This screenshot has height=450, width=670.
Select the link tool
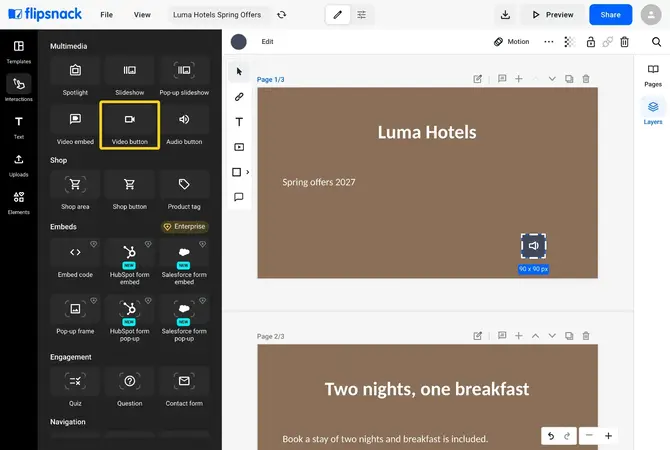pyautogui.click(x=239, y=97)
